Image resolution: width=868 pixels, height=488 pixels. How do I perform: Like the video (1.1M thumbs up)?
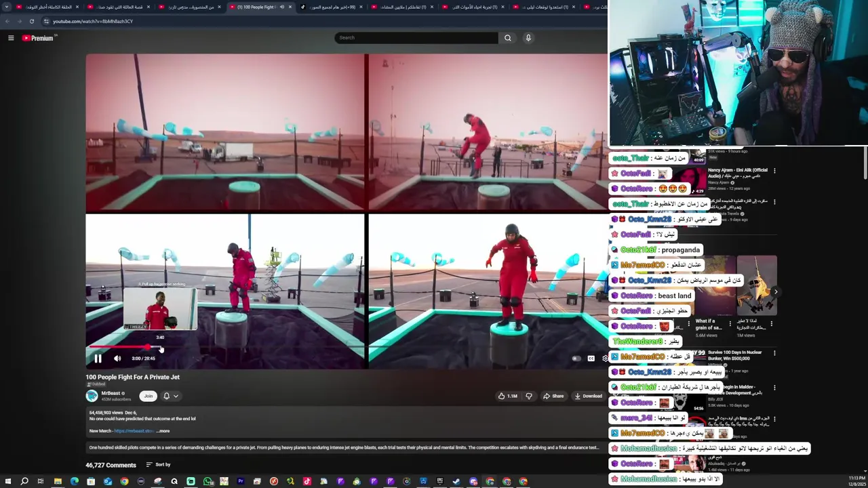[x=507, y=396]
